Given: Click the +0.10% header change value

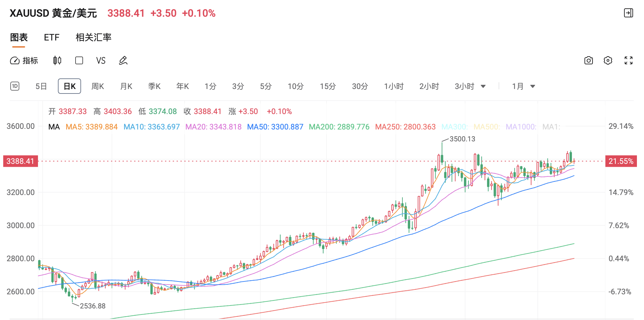Looking at the screenshot, I should (x=199, y=13).
